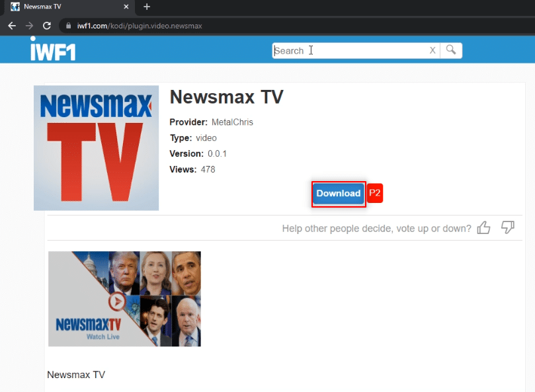Focus the Search input field
Viewport: 535px width, 392px height.
pos(351,50)
